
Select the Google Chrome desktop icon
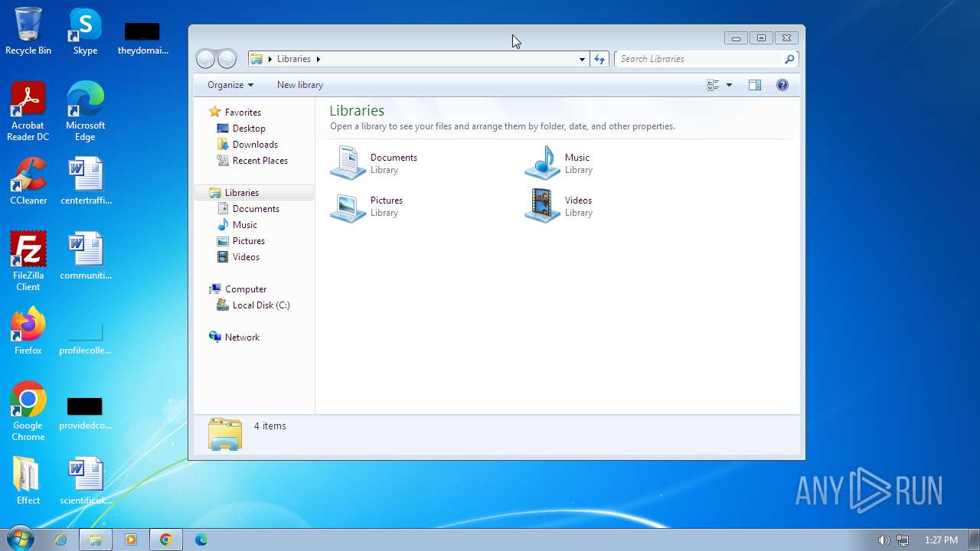tap(28, 412)
